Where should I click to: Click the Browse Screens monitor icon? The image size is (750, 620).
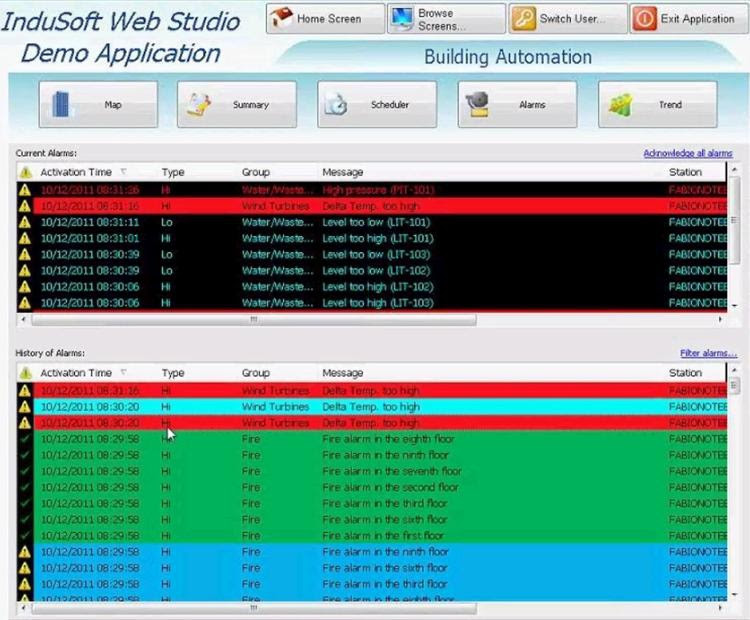402,19
